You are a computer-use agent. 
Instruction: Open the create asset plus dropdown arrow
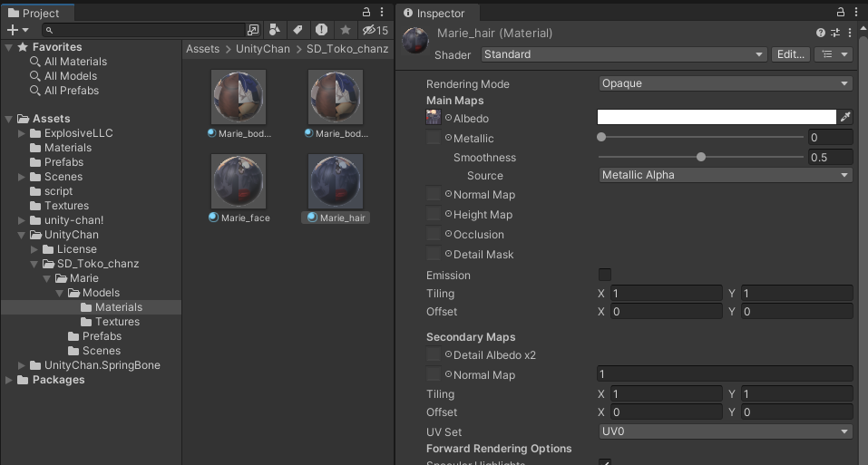[x=25, y=30]
